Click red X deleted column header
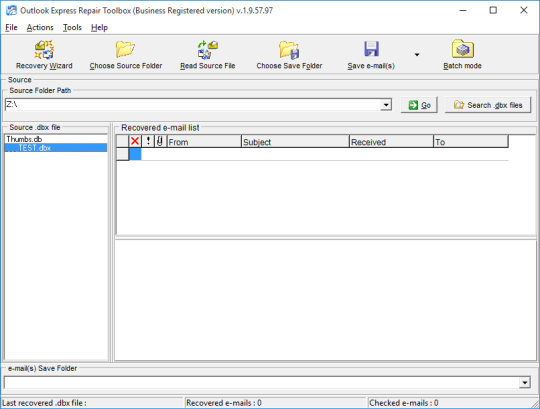540x409 pixels. 135,141
